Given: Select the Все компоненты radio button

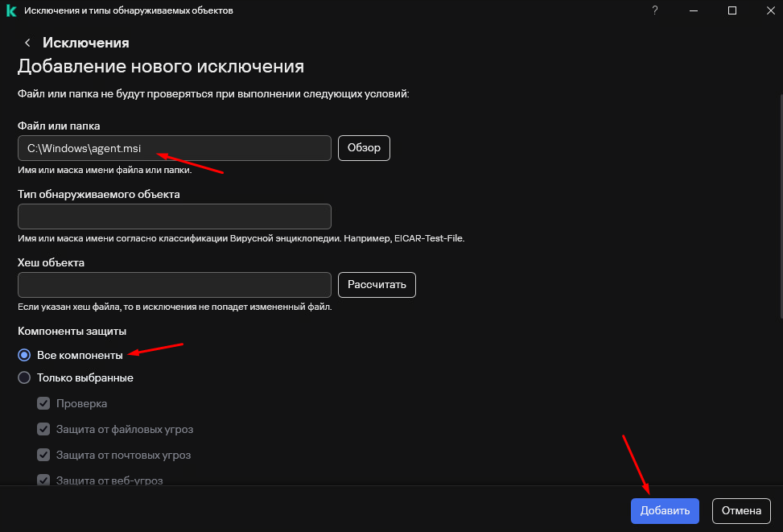Looking at the screenshot, I should click(24, 355).
